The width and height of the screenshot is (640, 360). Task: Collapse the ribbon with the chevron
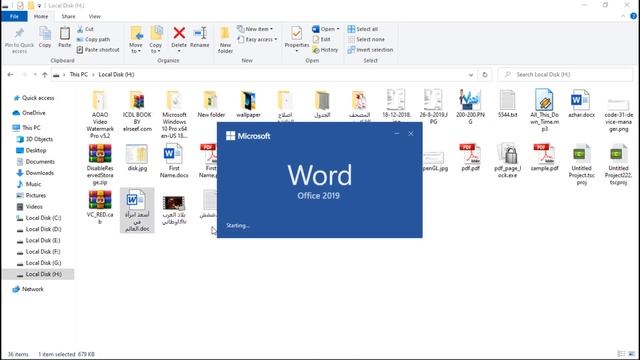[x=623, y=16]
